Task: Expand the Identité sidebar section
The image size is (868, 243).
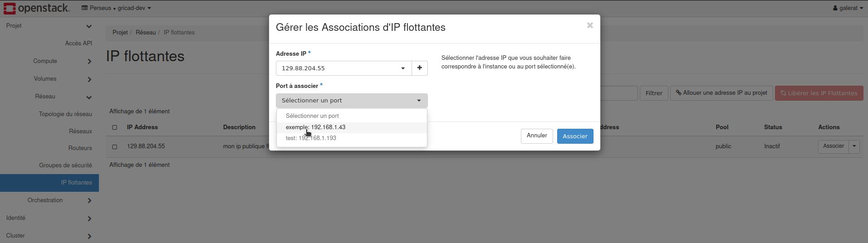Action: point(49,218)
